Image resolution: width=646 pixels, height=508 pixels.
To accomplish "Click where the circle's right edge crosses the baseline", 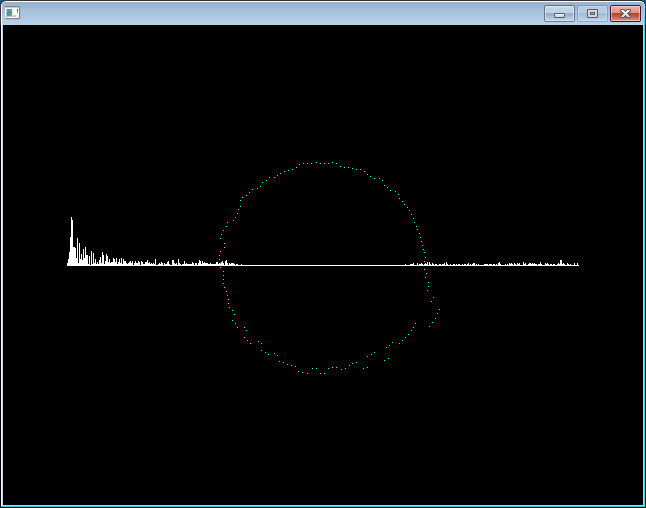I will tap(426, 265).
